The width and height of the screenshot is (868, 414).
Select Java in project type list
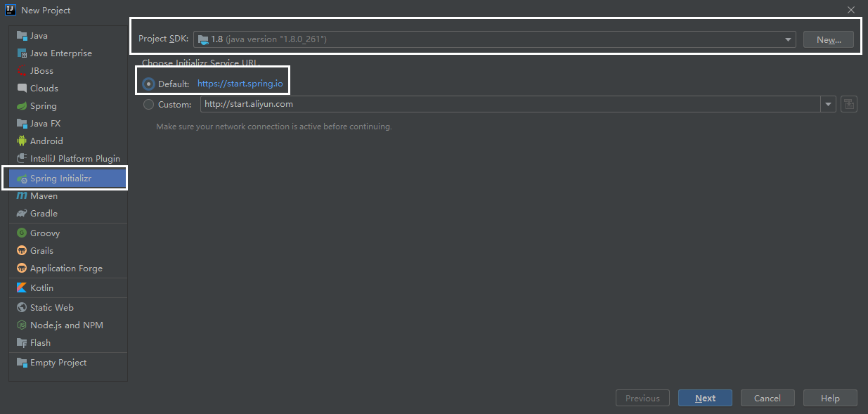68,36
